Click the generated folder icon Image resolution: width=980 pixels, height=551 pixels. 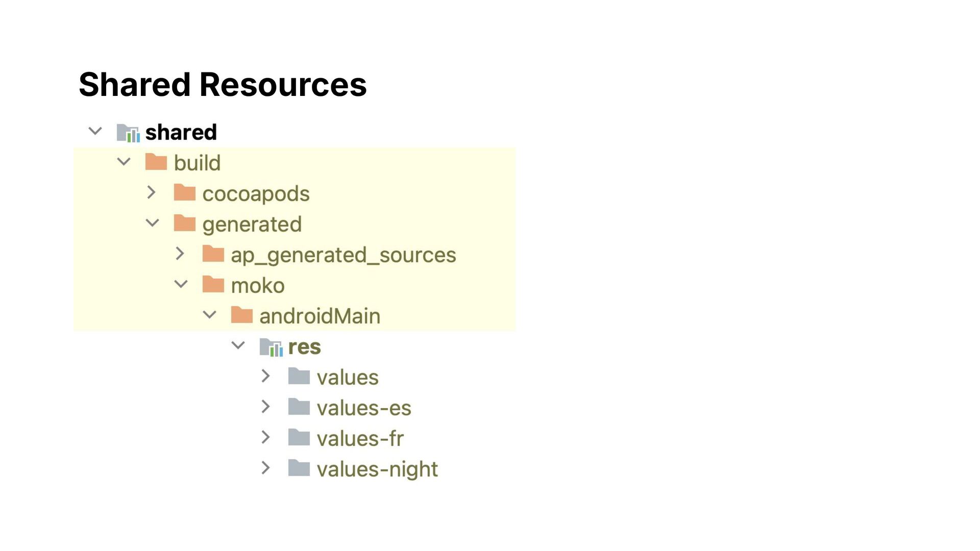click(185, 223)
